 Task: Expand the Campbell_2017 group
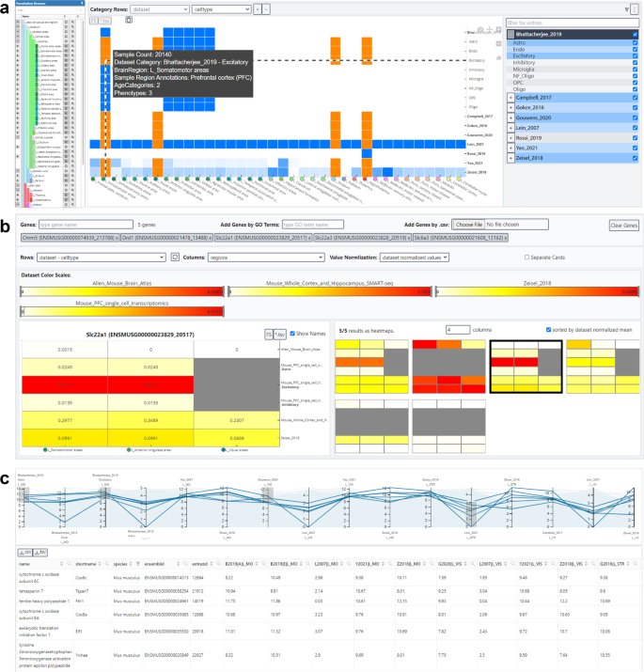(x=510, y=98)
